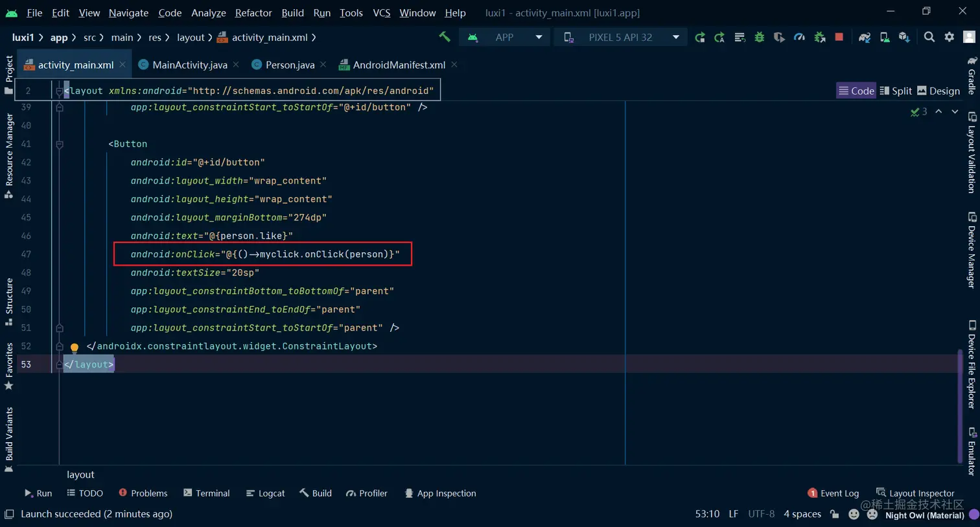Toggle the Build Variants tool window
Viewport: 980px width, 527px height.
coord(8,439)
